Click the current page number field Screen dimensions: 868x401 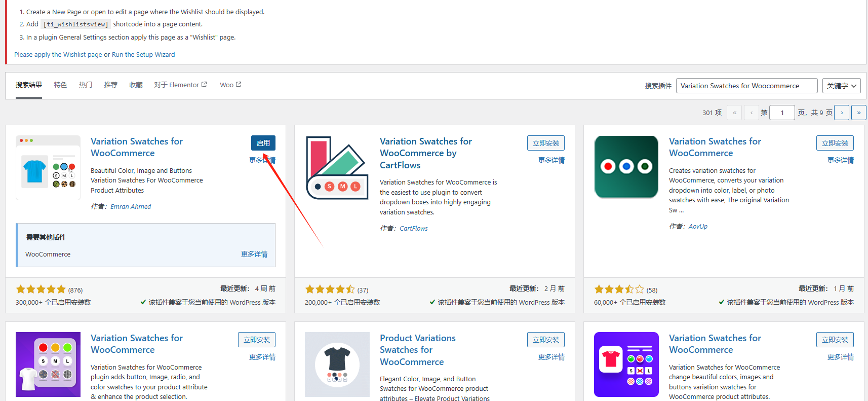pyautogui.click(x=782, y=113)
